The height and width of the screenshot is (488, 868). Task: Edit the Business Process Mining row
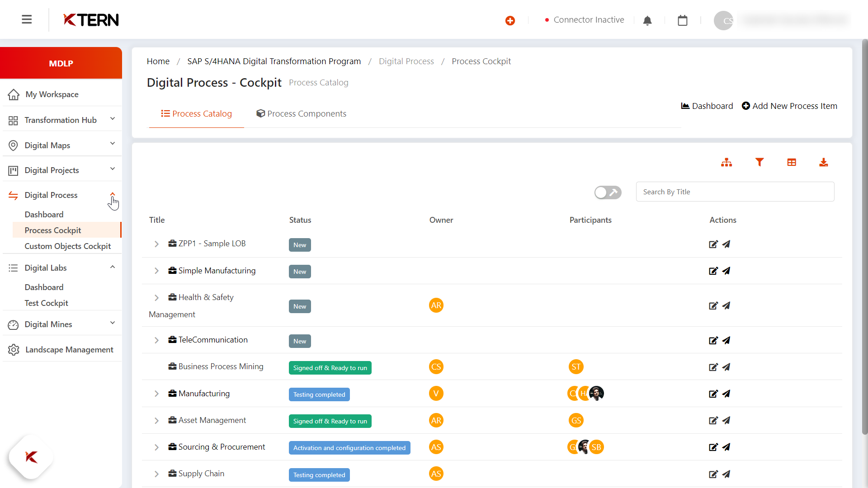(713, 367)
